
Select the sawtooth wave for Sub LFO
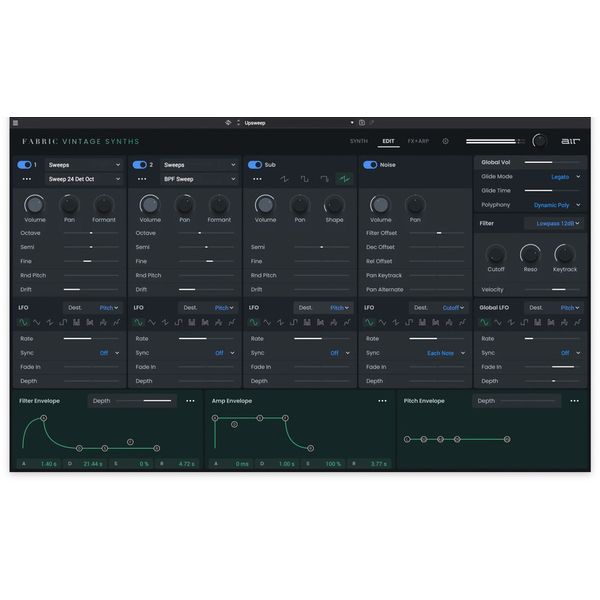pyautogui.click(x=280, y=323)
